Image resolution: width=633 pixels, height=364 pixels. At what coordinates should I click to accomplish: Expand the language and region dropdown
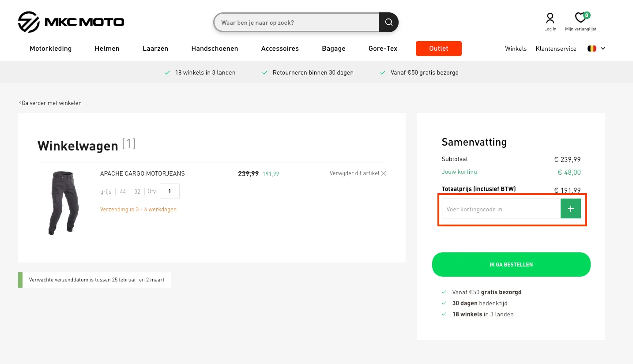596,49
